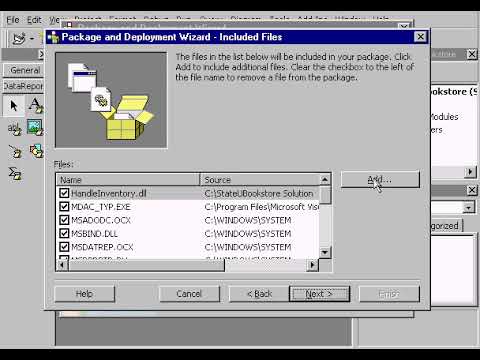Open the Properties window object dropdown
Image resolution: width=480 pixels, height=360 pixels.
tap(469, 207)
